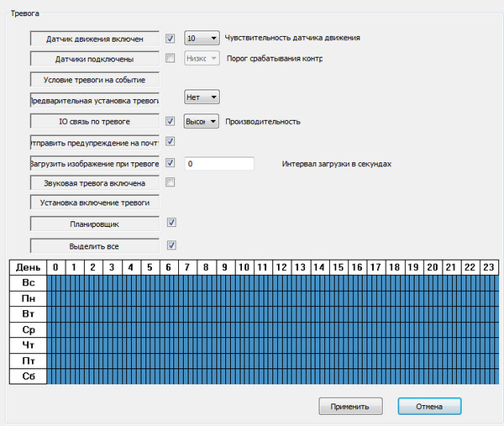This screenshot has width=504, height=426.
Task: Toggle the Планировщик scheduler checkbox
Action: (171, 224)
